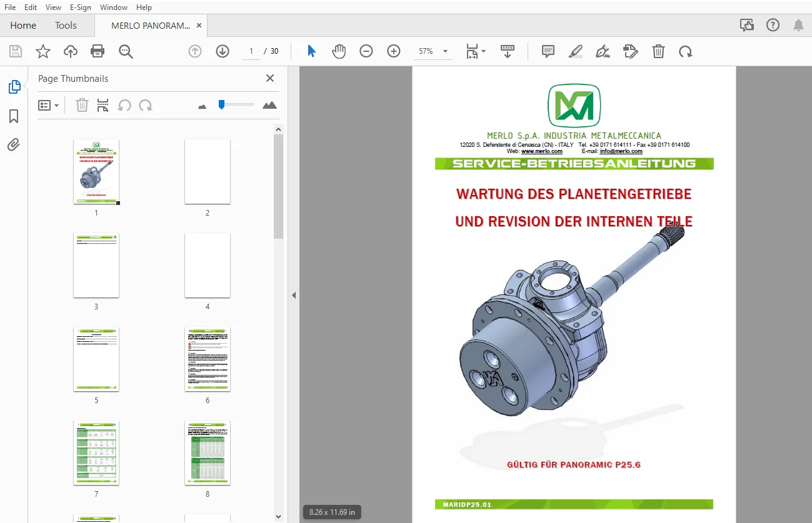
Task: Open the Edit menu
Action: point(31,7)
